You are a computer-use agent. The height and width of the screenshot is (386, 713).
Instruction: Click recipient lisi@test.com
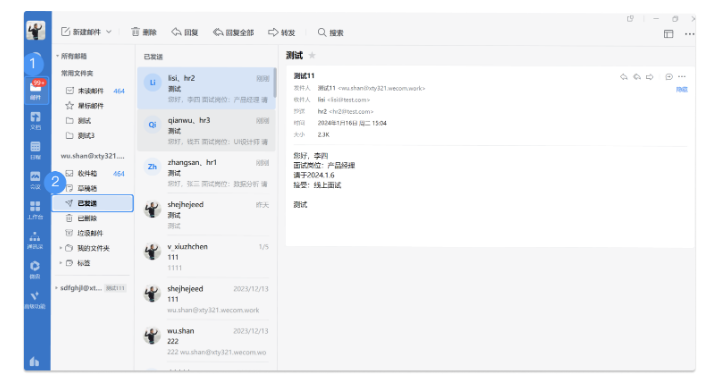(348, 100)
